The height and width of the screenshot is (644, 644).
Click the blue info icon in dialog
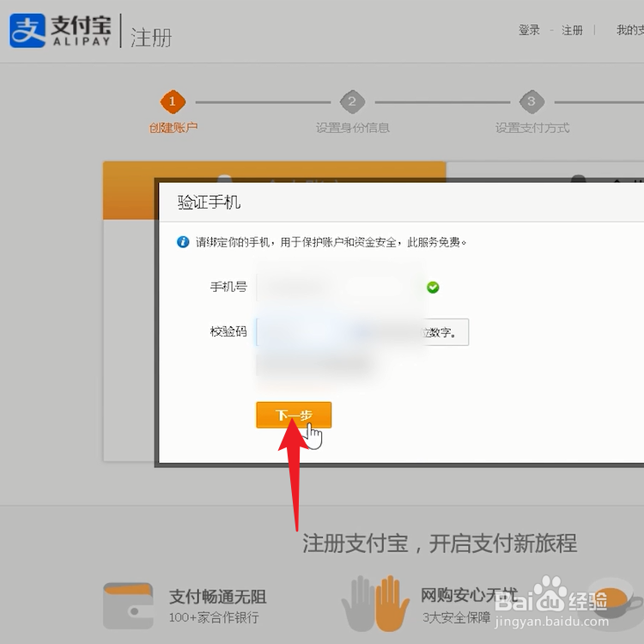pos(183,242)
